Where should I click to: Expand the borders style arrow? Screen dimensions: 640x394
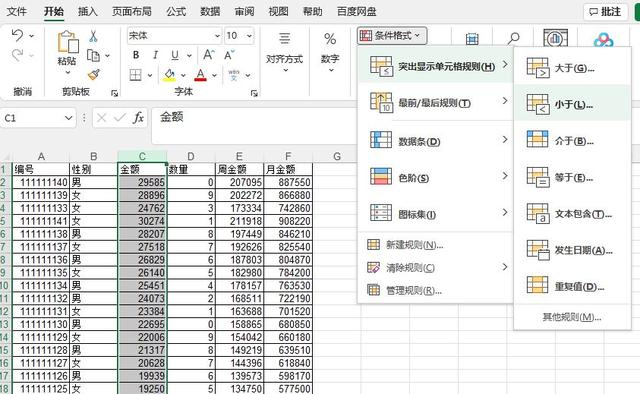click(x=150, y=76)
